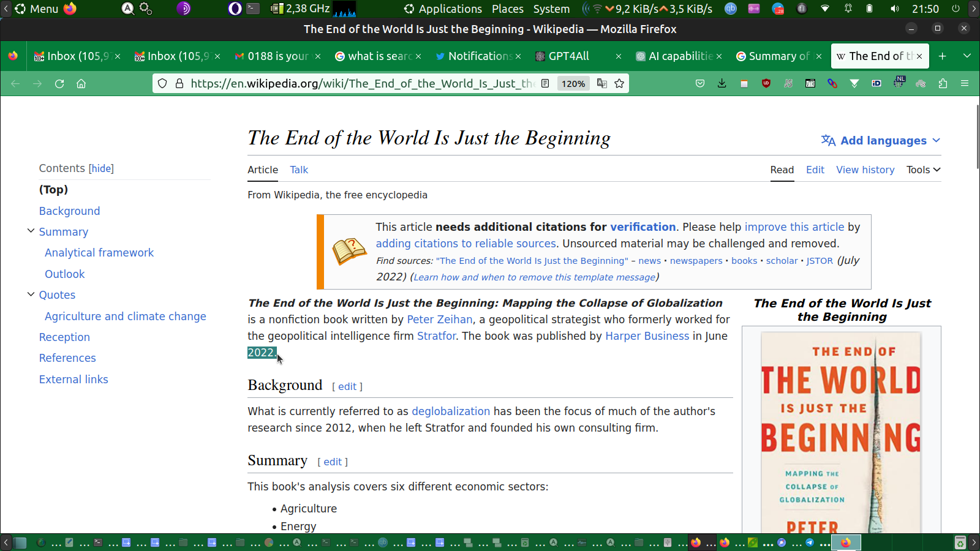Open notifications bell in system tray
The height and width of the screenshot is (551, 980).
coord(848,9)
